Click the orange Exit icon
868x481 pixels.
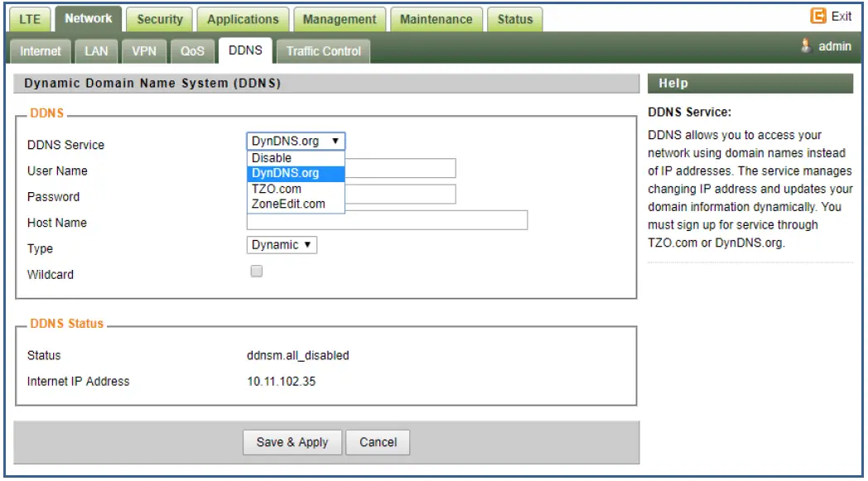click(817, 16)
